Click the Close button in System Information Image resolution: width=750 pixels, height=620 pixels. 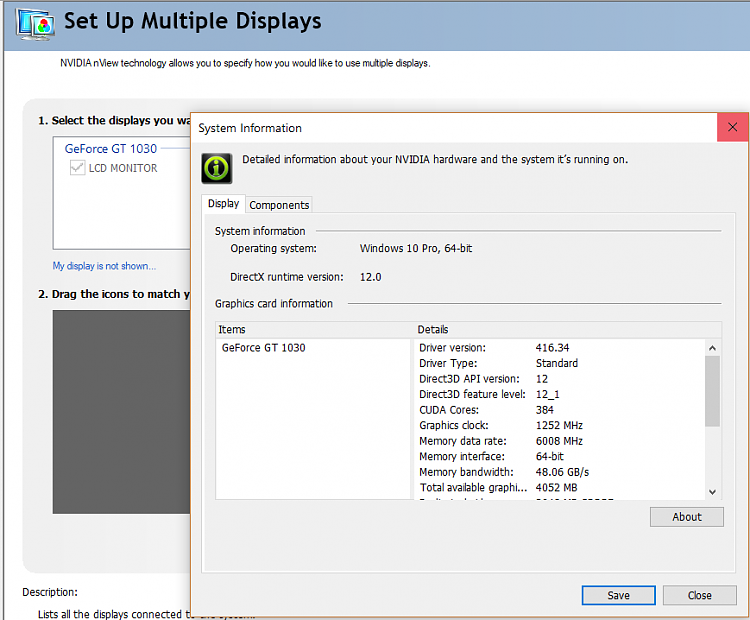coord(699,595)
